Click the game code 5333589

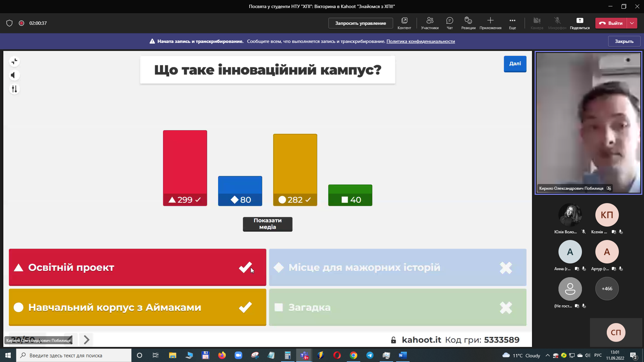pyautogui.click(x=501, y=340)
